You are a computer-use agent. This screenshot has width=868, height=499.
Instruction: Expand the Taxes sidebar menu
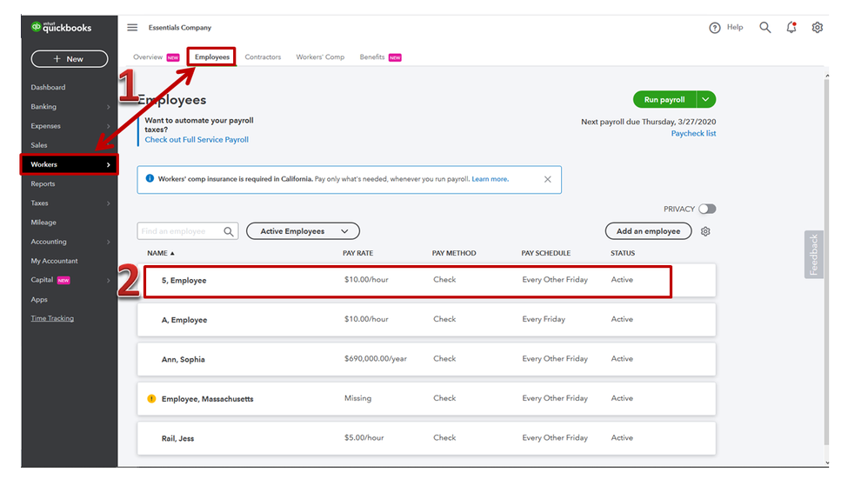coord(109,203)
